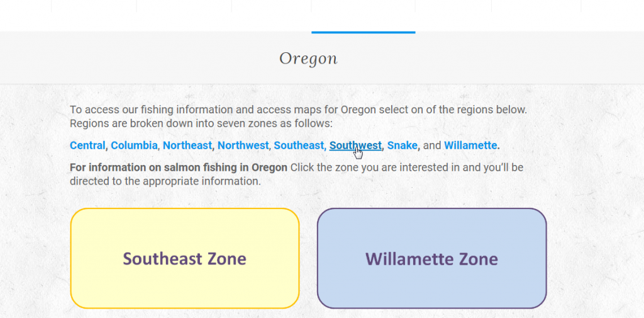
Task: Click the 'To access our fishing information' sentence
Action: pos(298,110)
